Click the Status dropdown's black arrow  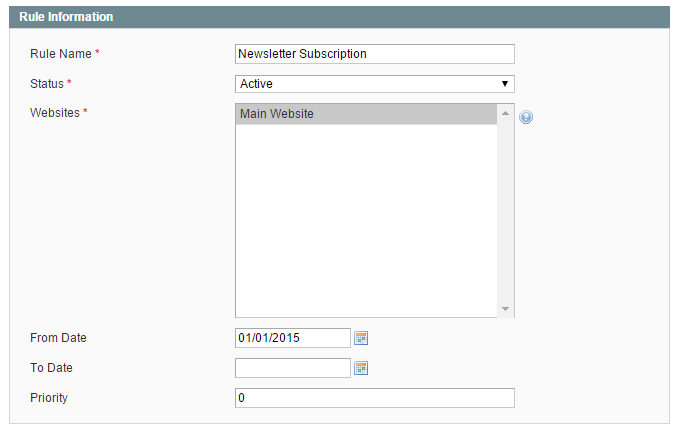click(505, 84)
